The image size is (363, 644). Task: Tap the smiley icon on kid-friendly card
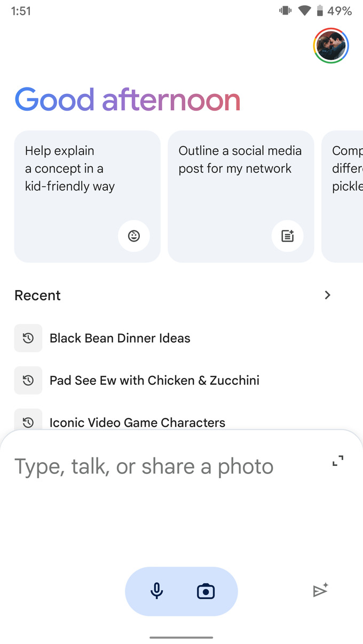pos(134,235)
